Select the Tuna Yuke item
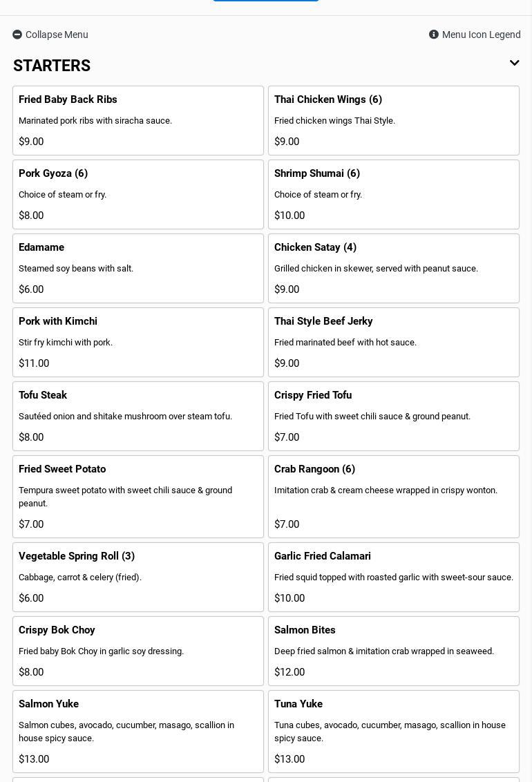This screenshot has height=782, width=532. (394, 731)
